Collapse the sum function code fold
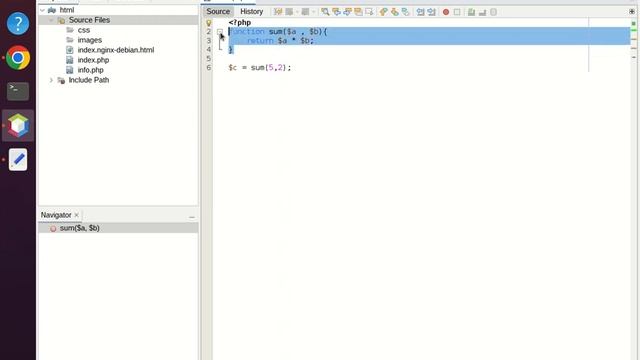The height and width of the screenshot is (360, 640). (x=220, y=31)
